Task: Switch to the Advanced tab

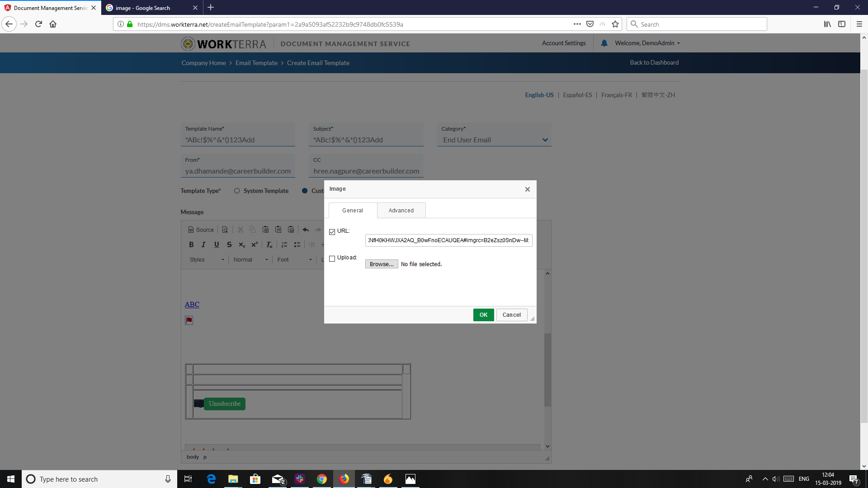Action: coord(401,210)
